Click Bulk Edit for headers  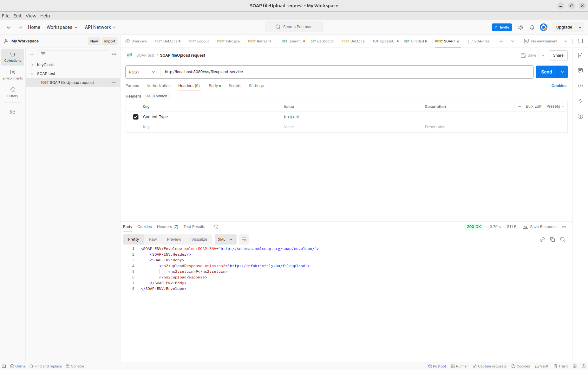tap(533, 106)
